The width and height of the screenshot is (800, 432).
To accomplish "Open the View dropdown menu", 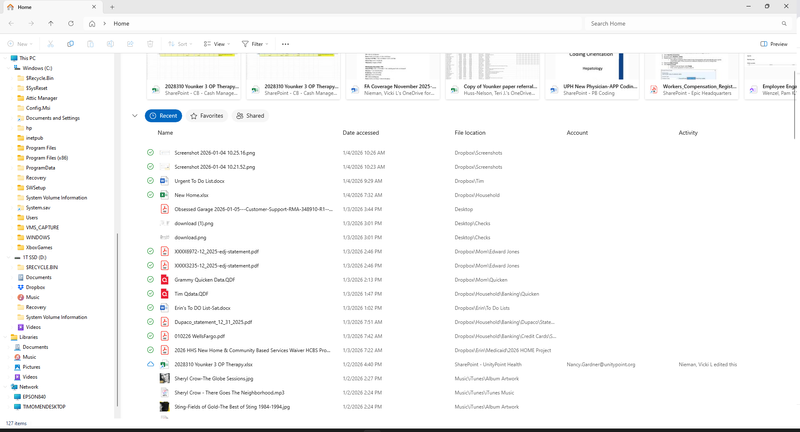I will point(216,44).
